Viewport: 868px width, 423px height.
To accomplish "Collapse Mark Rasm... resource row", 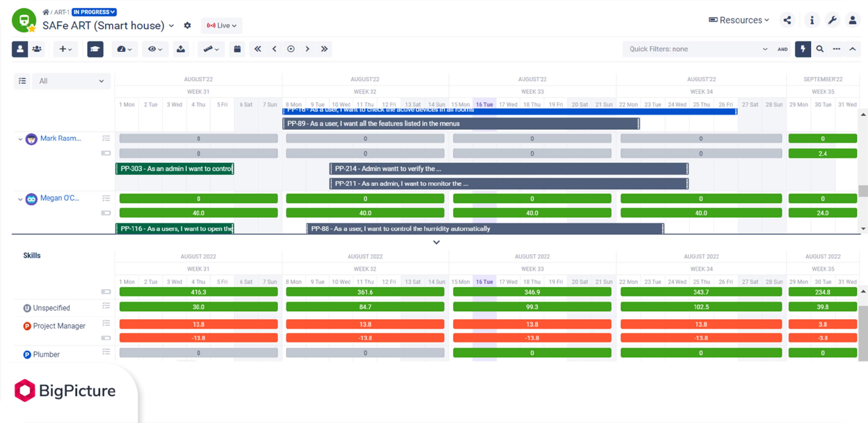I will 20,139.
